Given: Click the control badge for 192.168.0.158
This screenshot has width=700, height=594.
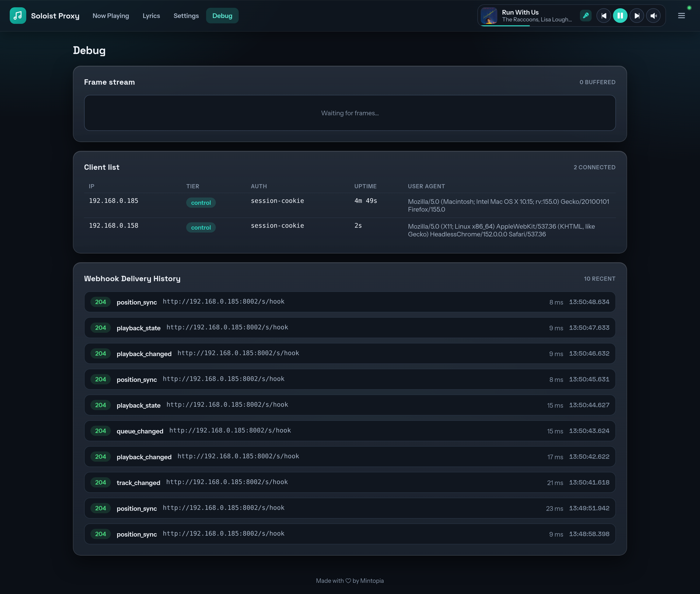Looking at the screenshot, I should (201, 228).
